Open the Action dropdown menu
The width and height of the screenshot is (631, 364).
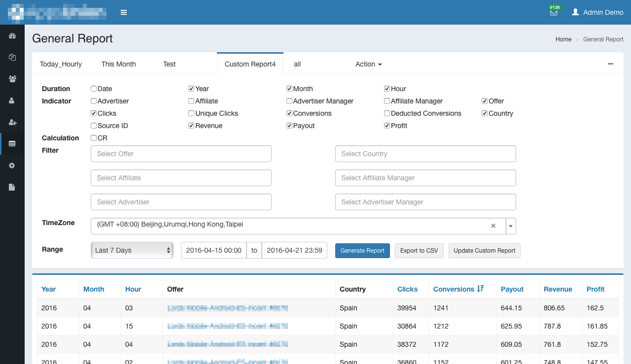(x=368, y=64)
